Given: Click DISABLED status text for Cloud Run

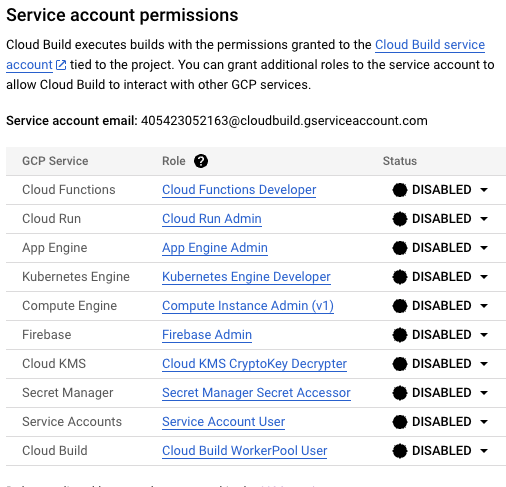Looking at the screenshot, I should 442,219.
